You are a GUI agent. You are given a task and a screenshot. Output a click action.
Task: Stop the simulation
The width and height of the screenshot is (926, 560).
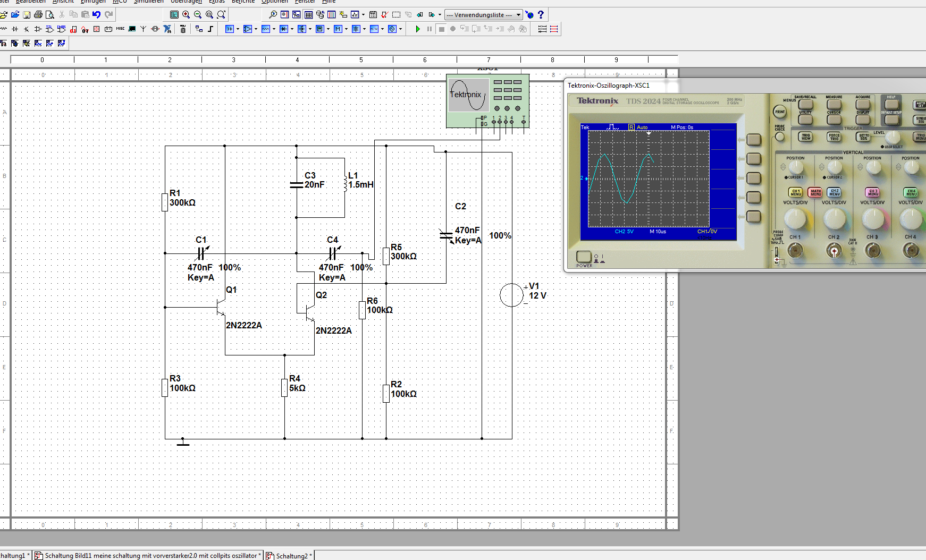441,29
